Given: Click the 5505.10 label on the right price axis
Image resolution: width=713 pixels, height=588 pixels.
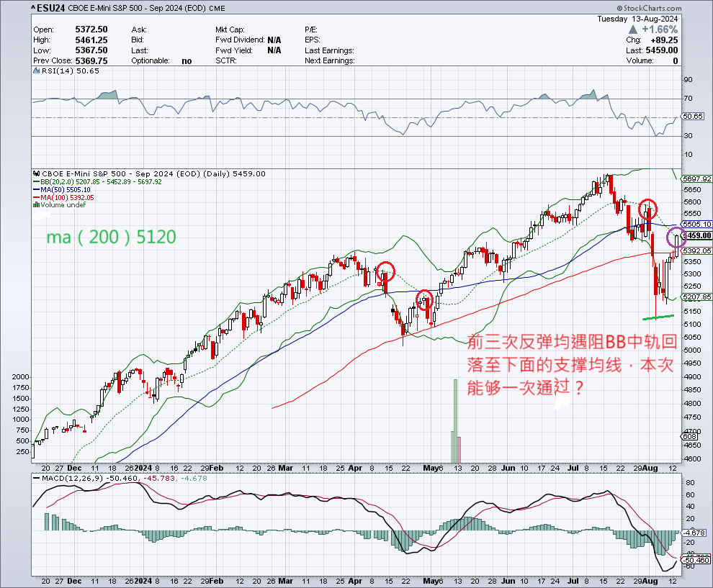Looking at the screenshot, I should 697,224.
